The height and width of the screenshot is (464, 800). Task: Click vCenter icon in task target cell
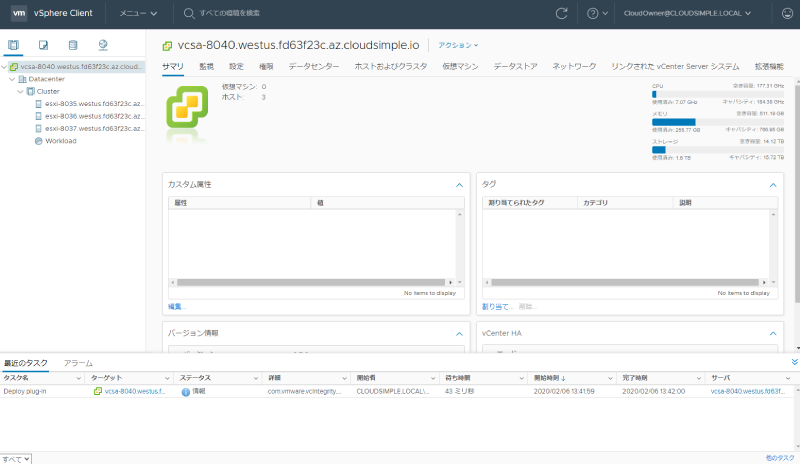pyautogui.click(x=98, y=391)
